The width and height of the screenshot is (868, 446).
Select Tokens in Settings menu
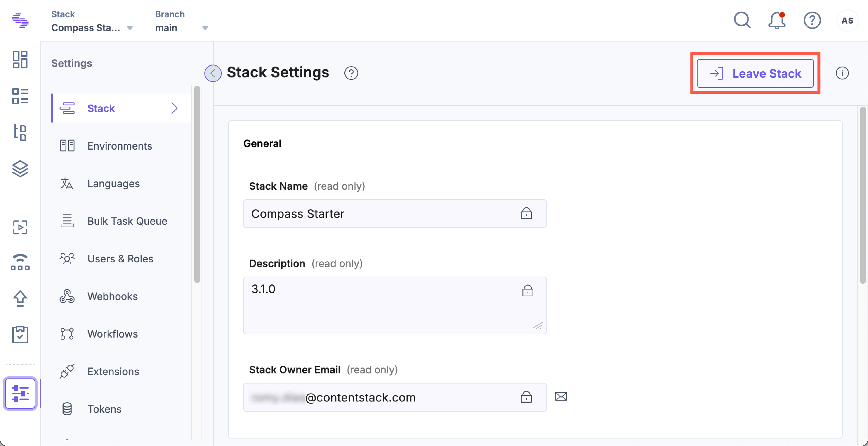122,409
